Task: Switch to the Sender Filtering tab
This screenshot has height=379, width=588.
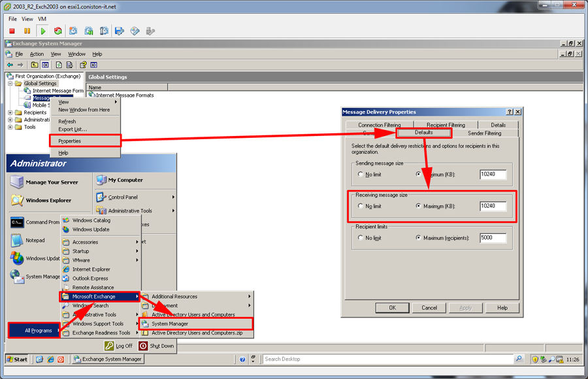Action: point(484,133)
